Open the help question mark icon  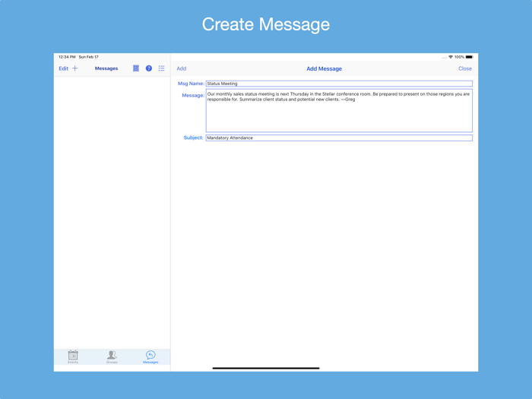pyautogui.click(x=149, y=68)
